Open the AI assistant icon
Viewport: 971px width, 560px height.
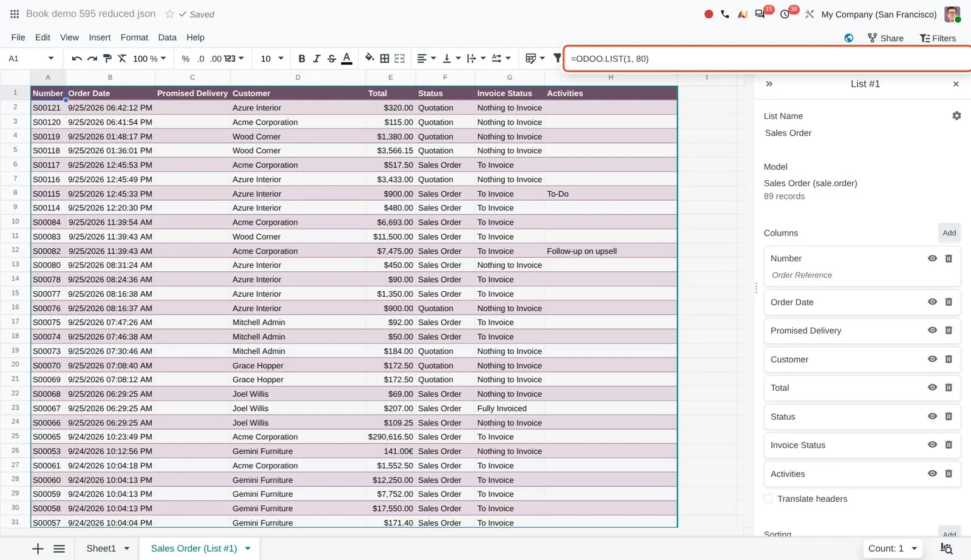[742, 14]
